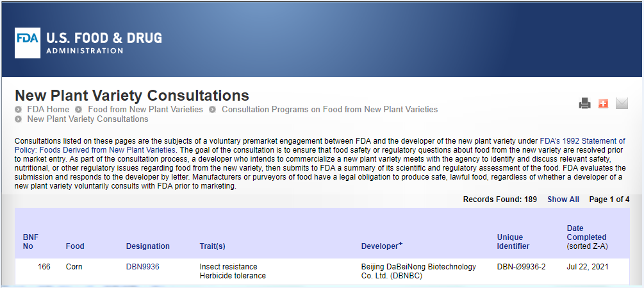Go to Food from New Plant Varieties breadcrumb
Image resolution: width=644 pixels, height=288 pixels.
(145, 109)
